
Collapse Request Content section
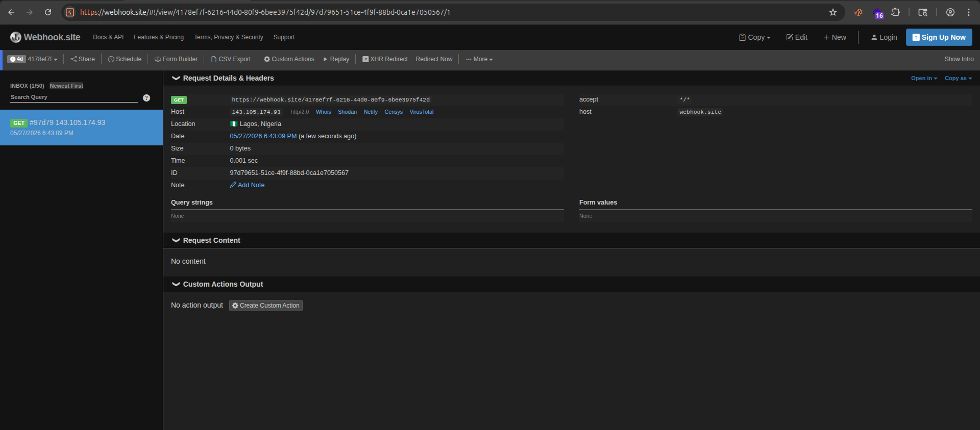tap(176, 240)
